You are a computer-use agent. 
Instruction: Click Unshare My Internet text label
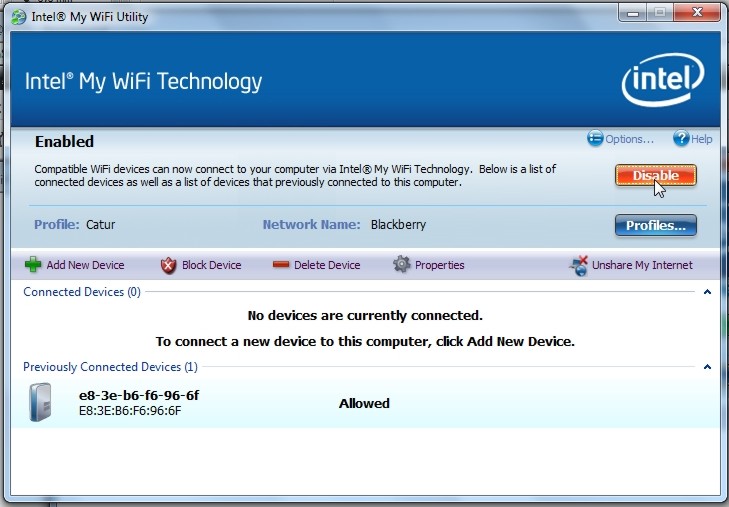point(642,265)
